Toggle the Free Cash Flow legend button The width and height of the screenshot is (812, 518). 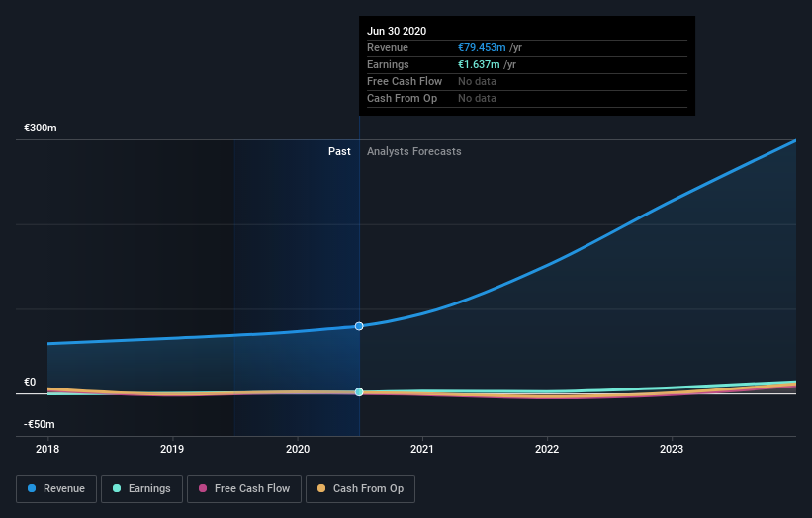(x=244, y=489)
